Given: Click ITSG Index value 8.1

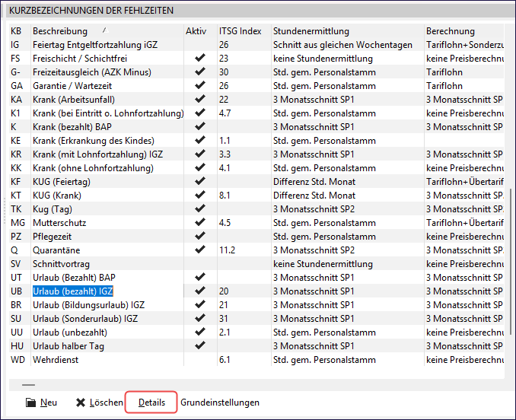Looking at the screenshot, I should tap(225, 196).
